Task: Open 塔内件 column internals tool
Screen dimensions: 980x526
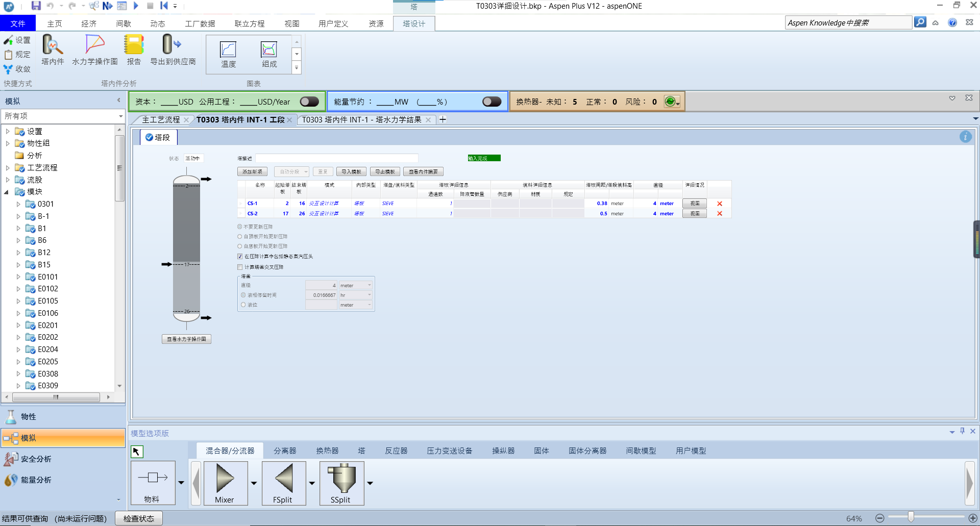Action: pyautogui.click(x=53, y=50)
